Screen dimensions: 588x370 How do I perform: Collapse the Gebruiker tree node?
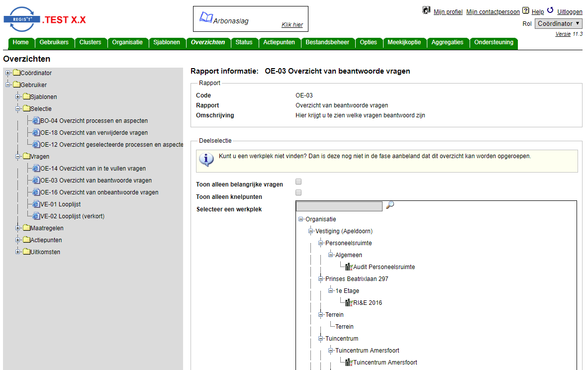click(x=7, y=85)
